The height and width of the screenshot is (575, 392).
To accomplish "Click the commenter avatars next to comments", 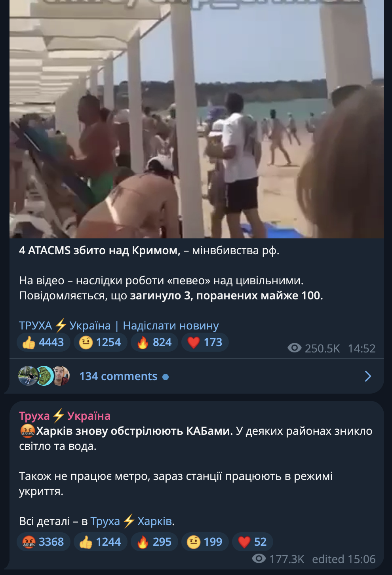I will click(x=44, y=376).
